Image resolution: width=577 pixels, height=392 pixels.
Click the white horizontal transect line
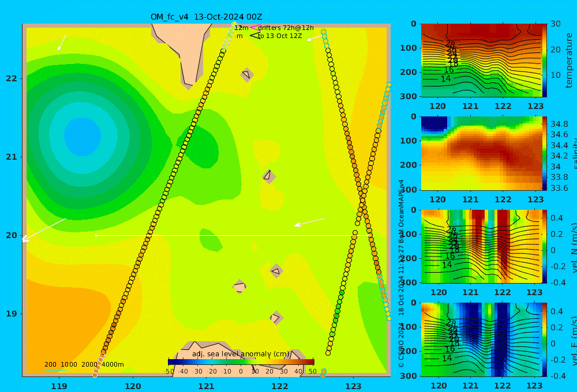[232, 235]
